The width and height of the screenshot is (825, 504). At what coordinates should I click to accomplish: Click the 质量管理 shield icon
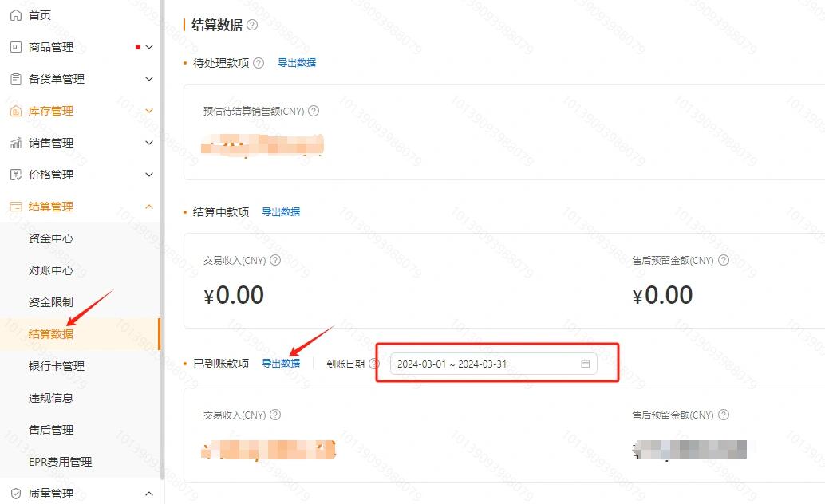click(16, 494)
